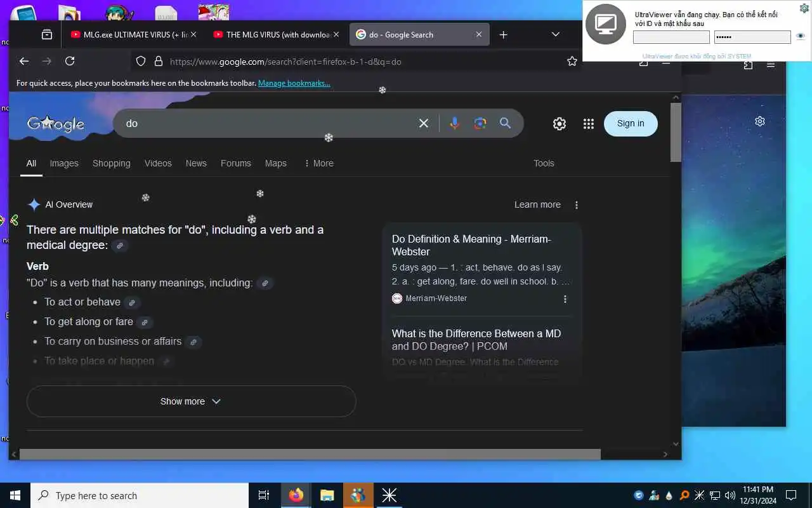The height and width of the screenshot is (508, 812).
Task: Open the notification center icon
Action: [x=791, y=495]
